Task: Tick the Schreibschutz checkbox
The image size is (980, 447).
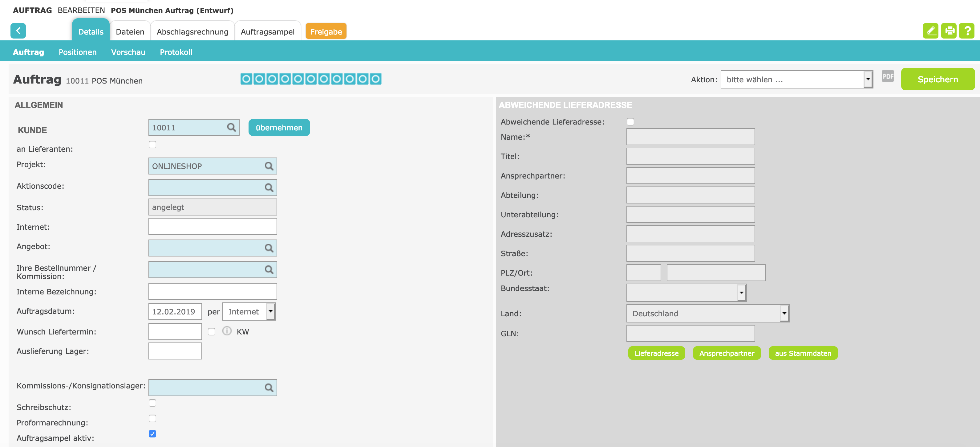Action: 152,403
